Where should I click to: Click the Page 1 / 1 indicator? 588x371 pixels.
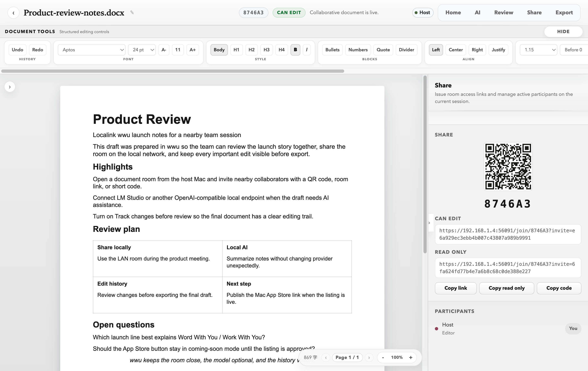[347, 358]
